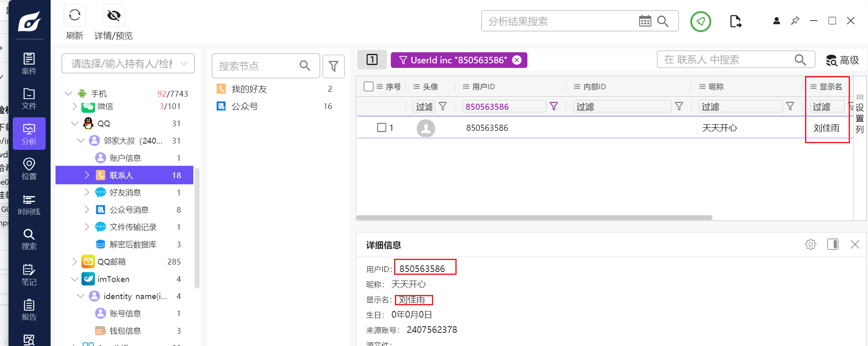Switch to the Location sidebar tab
The image size is (868, 346).
click(29, 169)
